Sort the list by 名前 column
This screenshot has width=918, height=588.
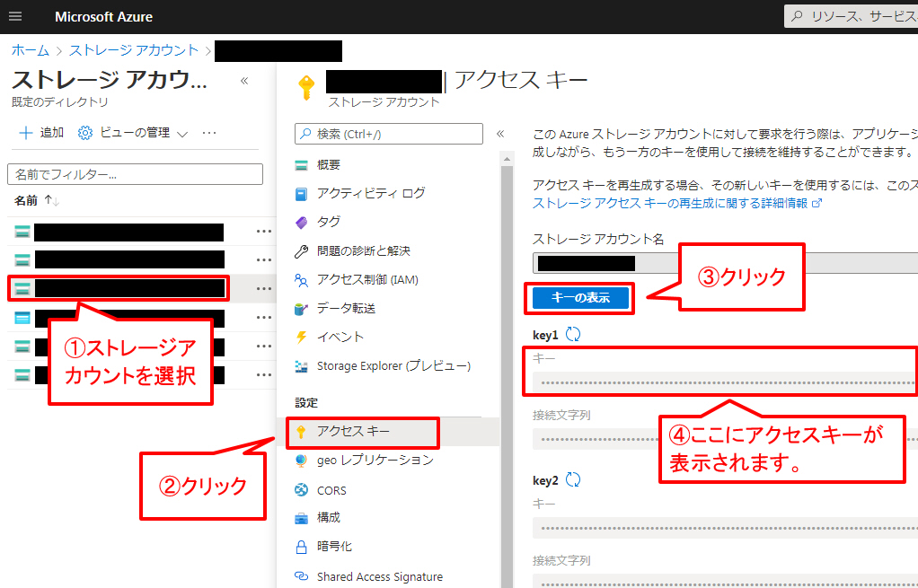coord(36,201)
